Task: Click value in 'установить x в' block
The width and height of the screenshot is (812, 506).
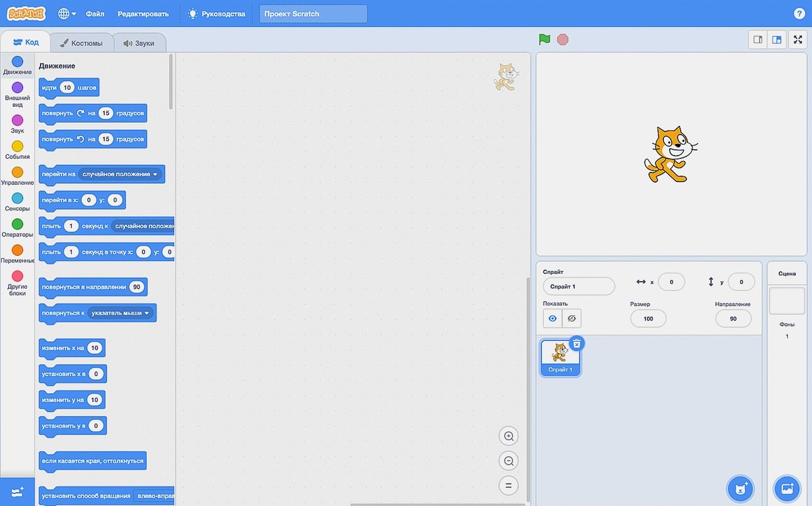Action: tap(95, 374)
